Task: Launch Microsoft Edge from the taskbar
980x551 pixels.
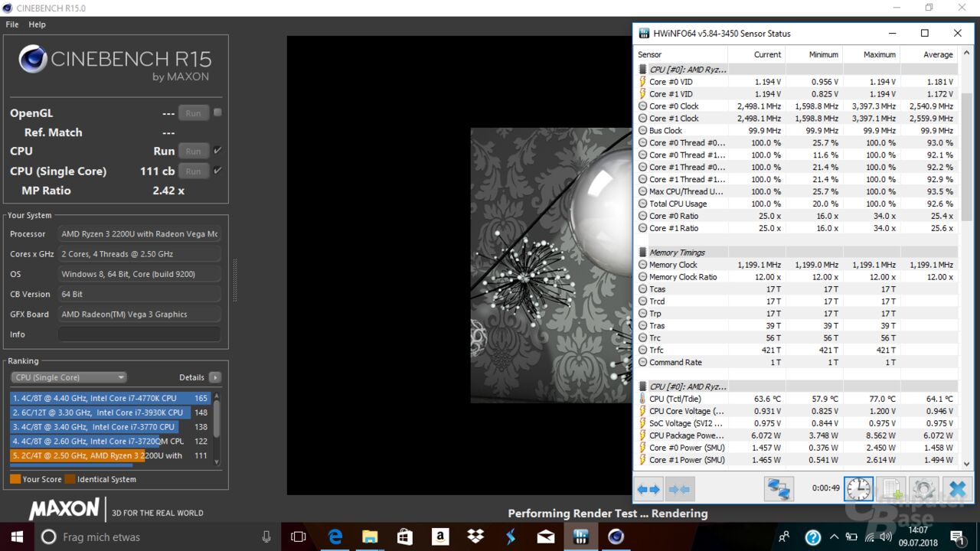Action: point(335,536)
